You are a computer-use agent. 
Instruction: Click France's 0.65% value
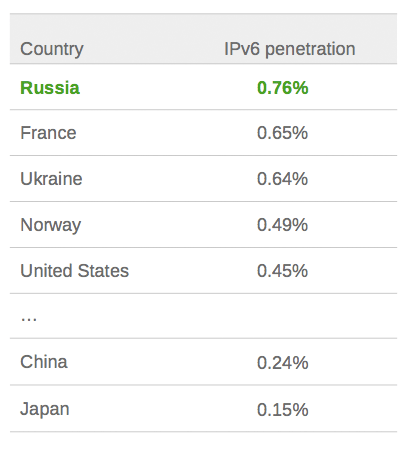(283, 133)
